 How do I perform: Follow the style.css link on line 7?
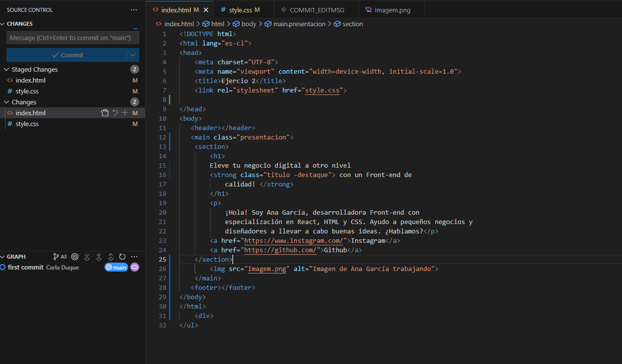click(x=322, y=91)
